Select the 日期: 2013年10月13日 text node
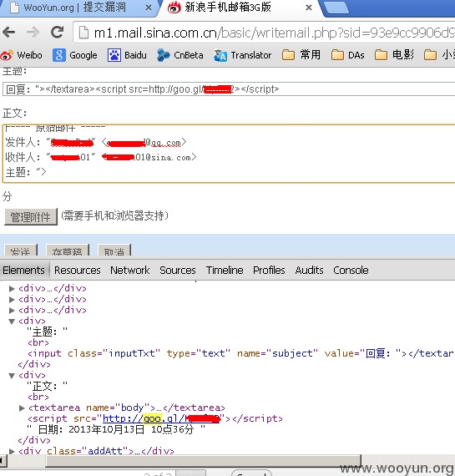 (116, 429)
